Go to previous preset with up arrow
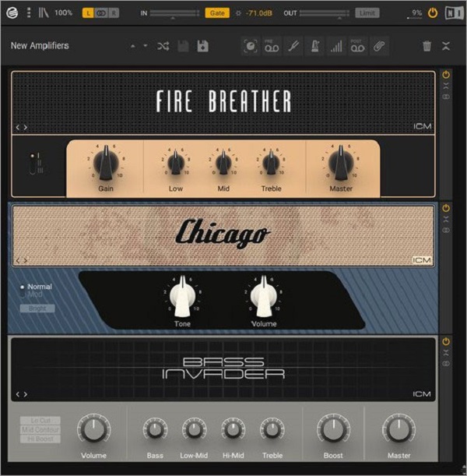 [x=133, y=46]
